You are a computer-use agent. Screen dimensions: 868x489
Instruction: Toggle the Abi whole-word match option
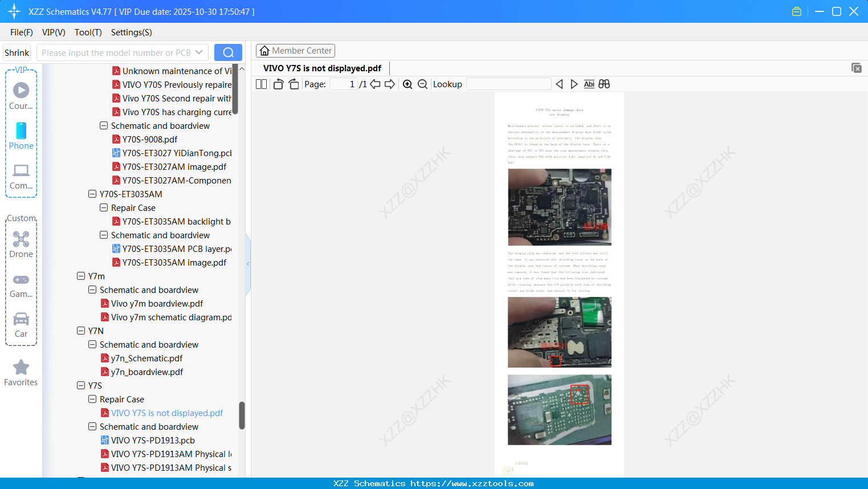[x=589, y=84]
